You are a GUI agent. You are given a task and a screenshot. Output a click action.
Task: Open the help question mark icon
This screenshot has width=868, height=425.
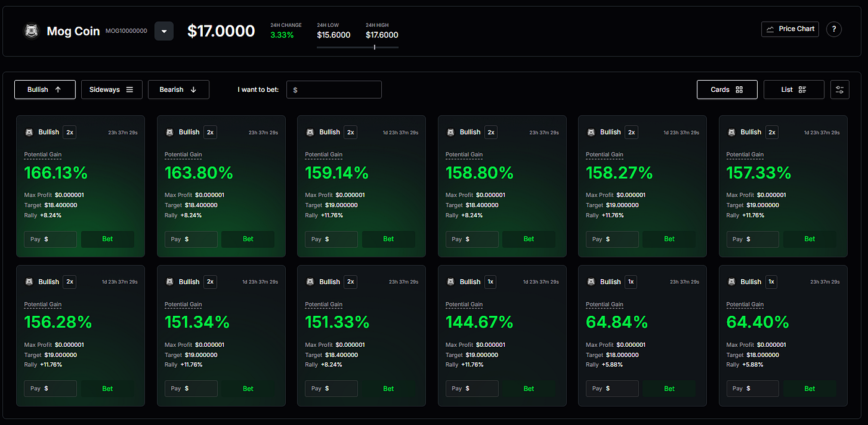pos(834,29)
